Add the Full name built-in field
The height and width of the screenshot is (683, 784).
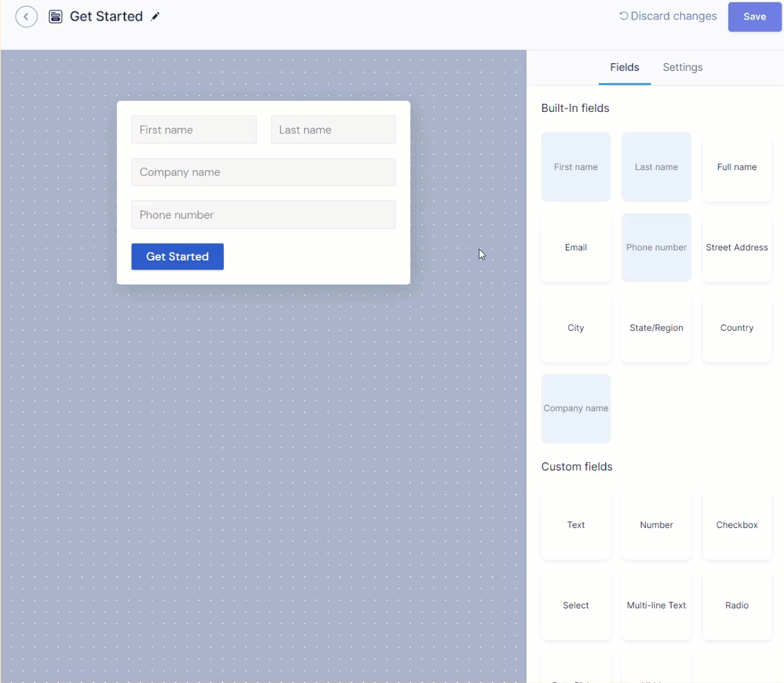coord(737,167)
